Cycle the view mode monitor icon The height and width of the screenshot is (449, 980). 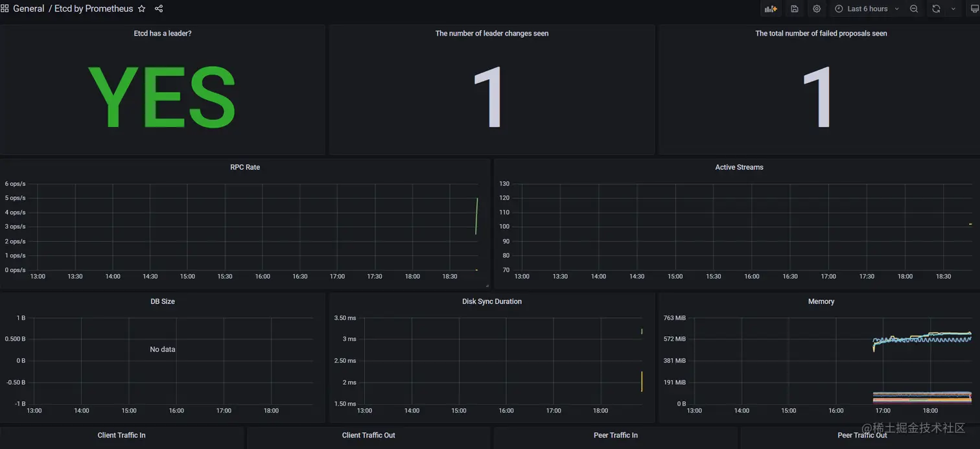974,9
